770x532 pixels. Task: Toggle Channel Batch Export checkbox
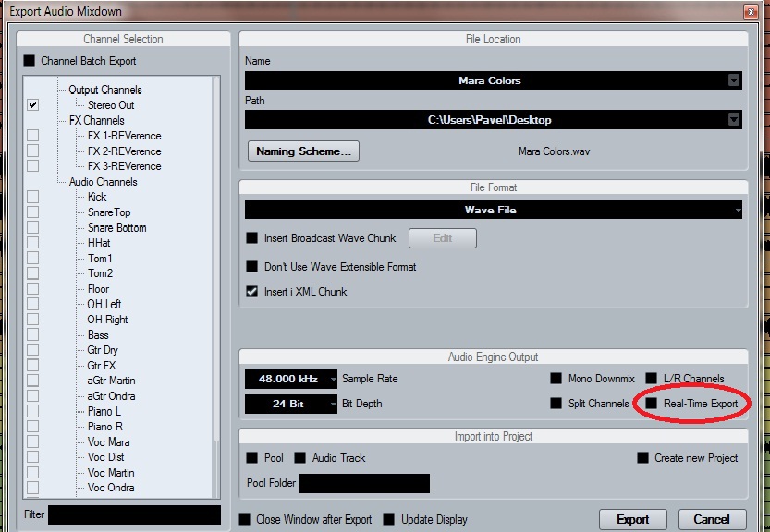pyautogui.click(x=30, y=61)
